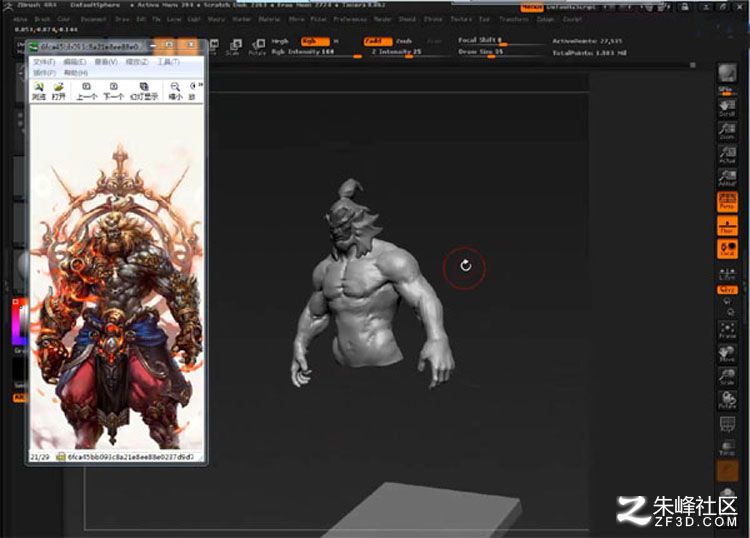The image size is (750, 538).
Task: Toggle the Rgb paint mode button
Action: pyautogui.click(x=315, y=41)
